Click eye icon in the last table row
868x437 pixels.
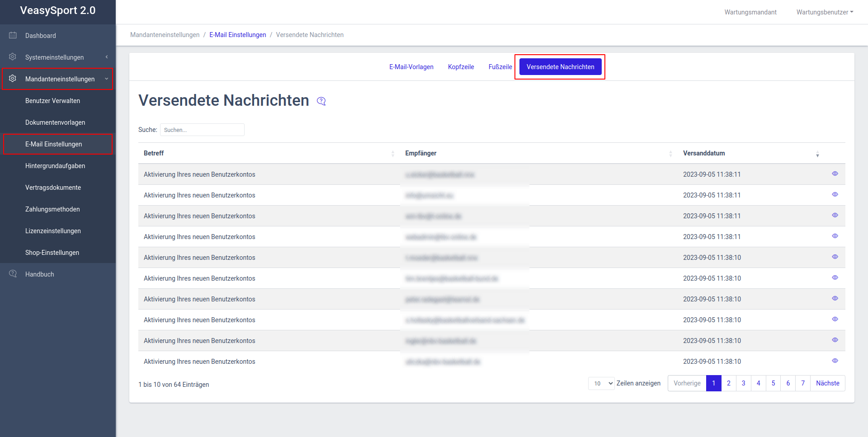point(835,361)
